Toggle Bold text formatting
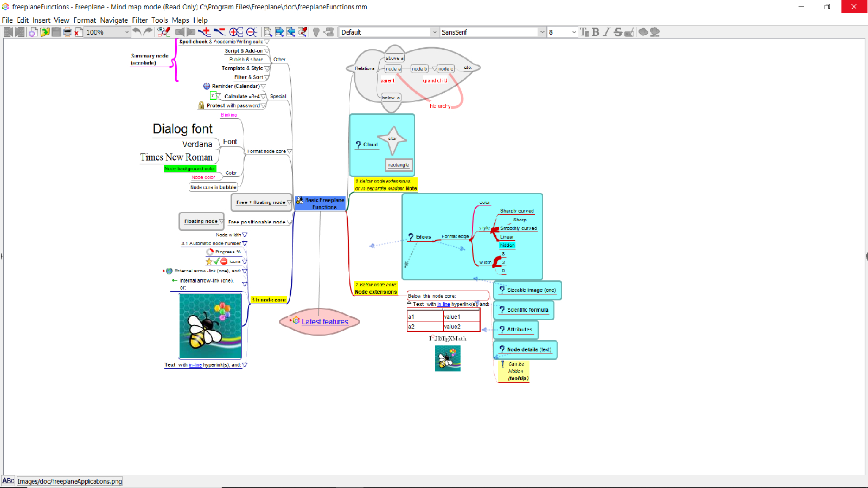This screenshot has width=868, height=488. [596, 32]
